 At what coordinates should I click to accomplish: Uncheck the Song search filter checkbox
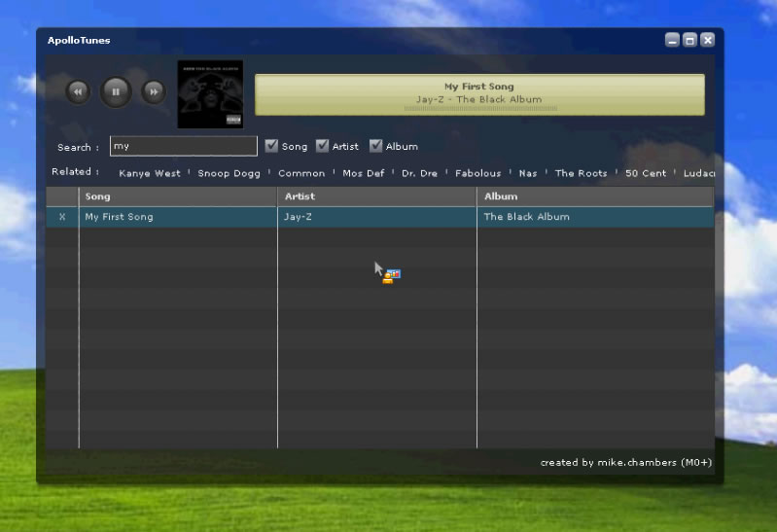(271, 146)
